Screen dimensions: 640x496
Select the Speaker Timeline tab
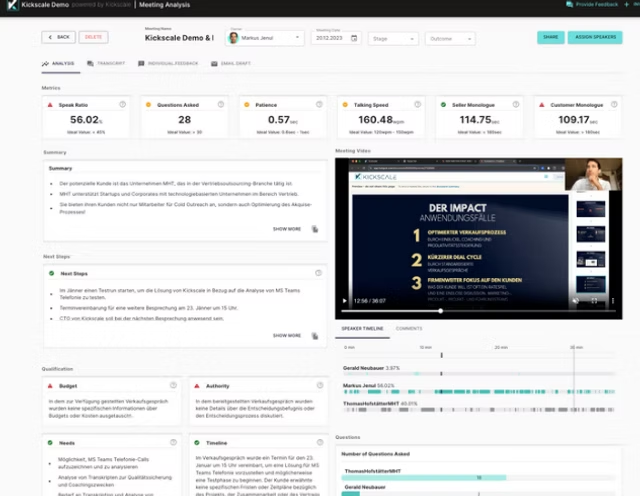pos(362,329)
